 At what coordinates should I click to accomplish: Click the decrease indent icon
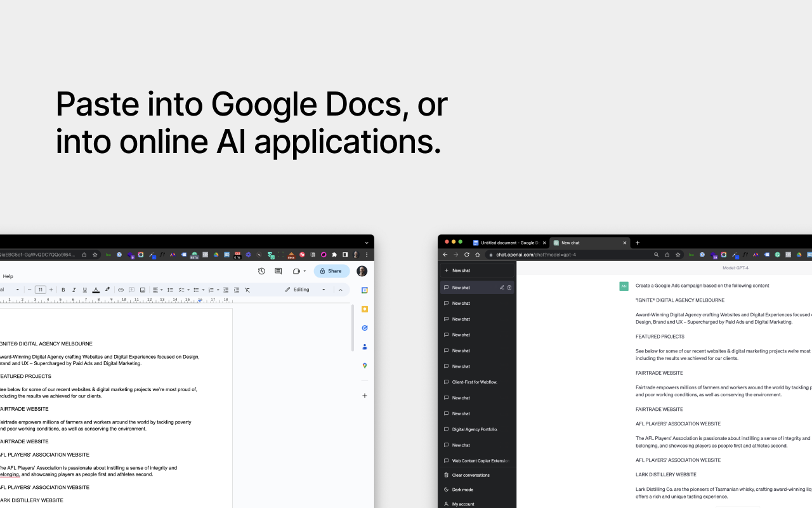point(226,290)
